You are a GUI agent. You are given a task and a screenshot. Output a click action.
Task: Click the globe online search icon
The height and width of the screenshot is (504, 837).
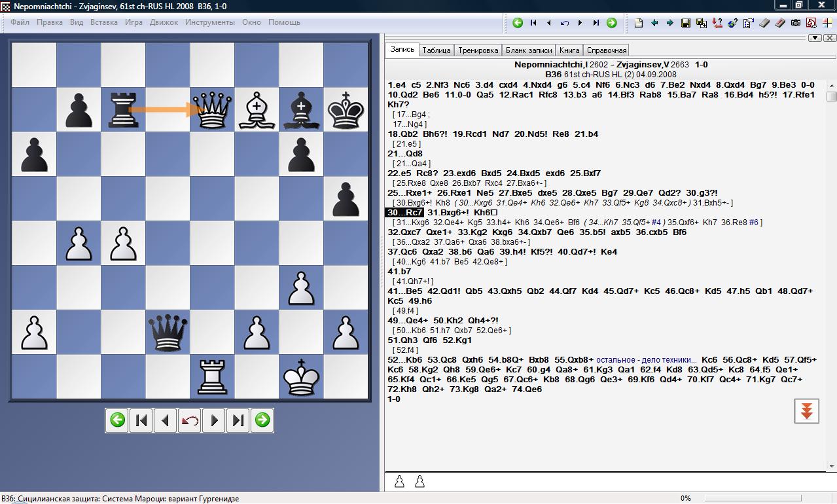point(732,23)
